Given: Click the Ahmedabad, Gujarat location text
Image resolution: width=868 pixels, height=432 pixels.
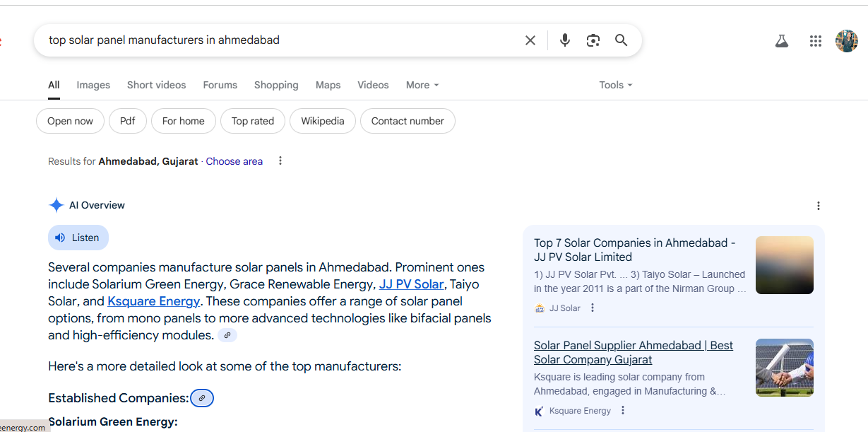Looking at the screenshot, I should pyautogui.click(x=148, y=161).
